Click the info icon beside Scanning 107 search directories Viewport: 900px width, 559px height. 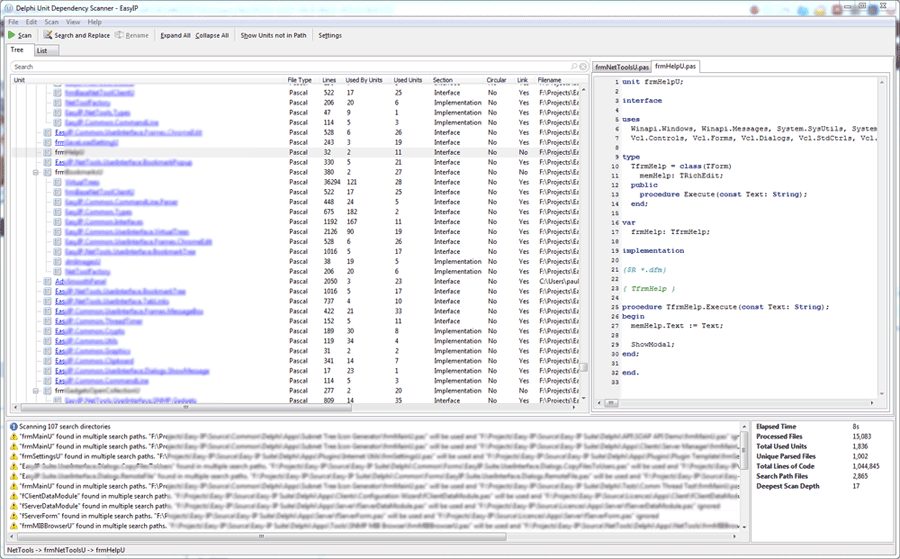coord(13,426)
